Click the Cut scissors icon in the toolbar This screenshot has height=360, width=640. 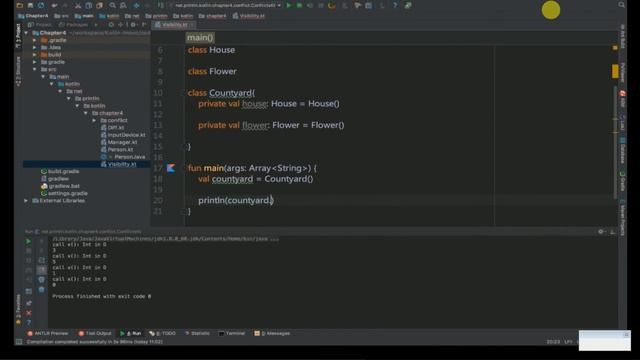pos(78,5)
